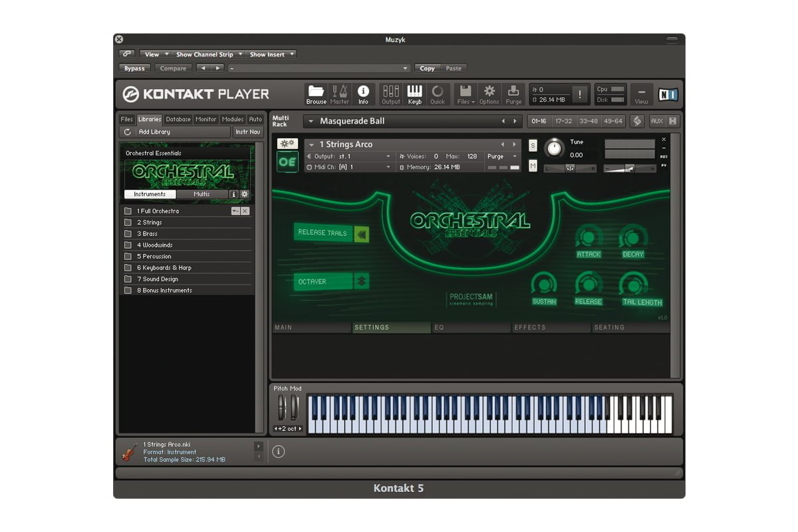Open the instrument wrench settings above OE
798x532 pixels.
coord(288,144)
